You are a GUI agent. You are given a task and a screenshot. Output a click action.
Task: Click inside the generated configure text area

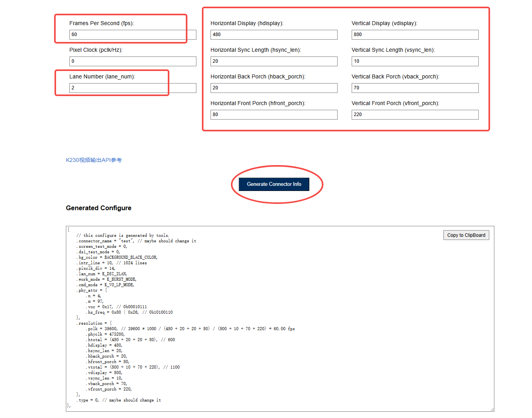(x=280, y=319)
